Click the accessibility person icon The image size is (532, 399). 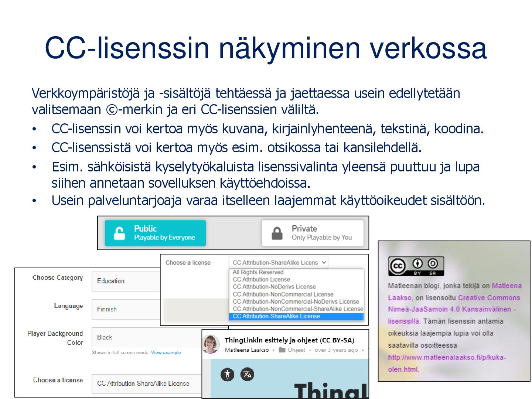[228, 375]
